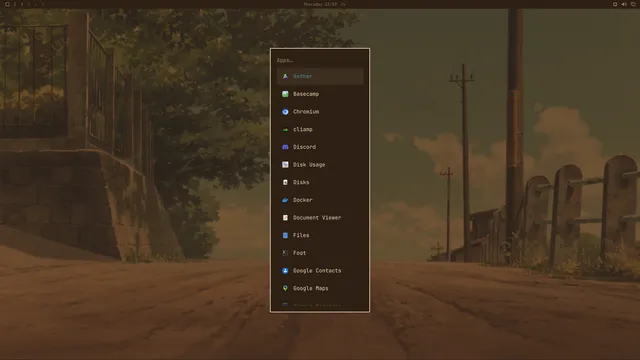Screen dimensions: 640x360
Task: Launch the Google Maps pin icon
Action: [285, 288]
